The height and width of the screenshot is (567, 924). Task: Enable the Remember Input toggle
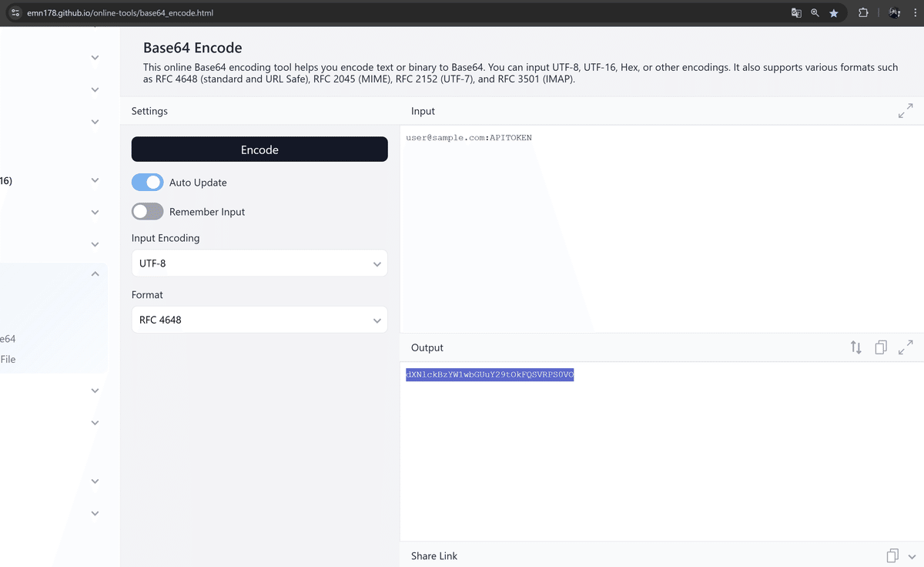[147, 212]
